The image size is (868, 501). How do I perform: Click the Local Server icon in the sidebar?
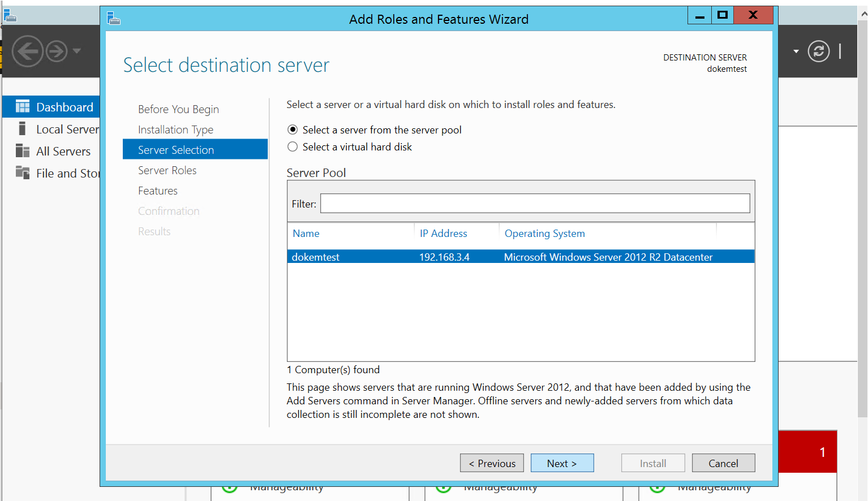click(22, 129)
